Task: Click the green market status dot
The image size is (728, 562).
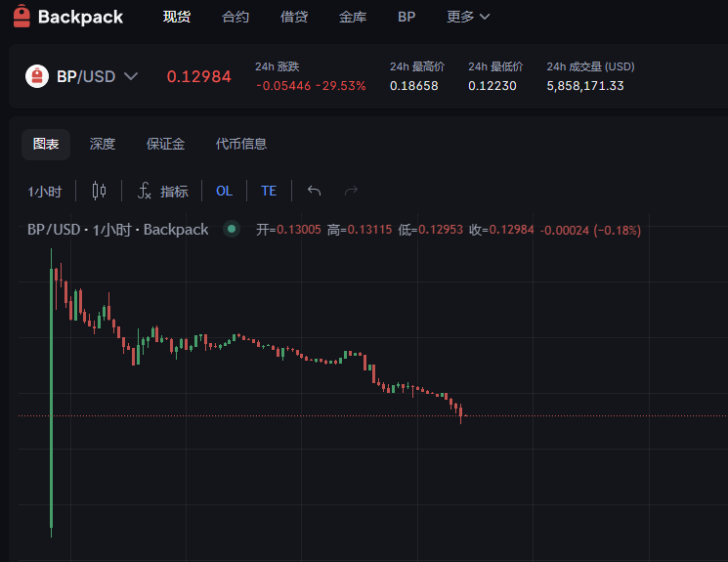Action: [x=232, y=229]
